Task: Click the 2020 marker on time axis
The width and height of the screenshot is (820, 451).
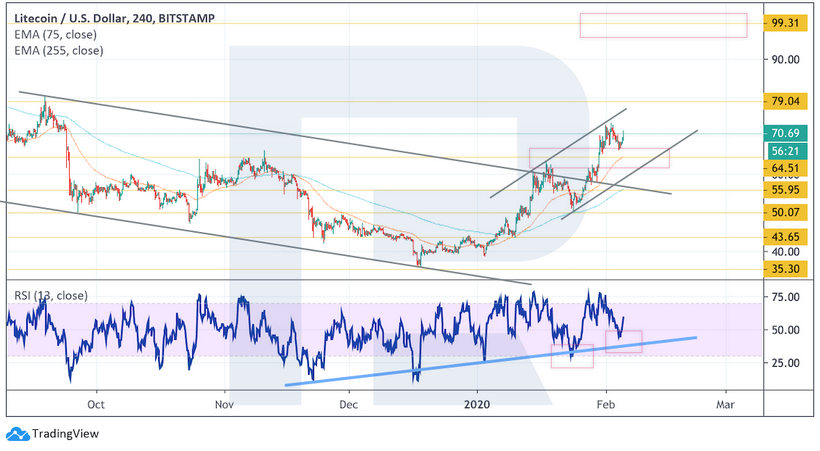Action: tap(477, 404)
